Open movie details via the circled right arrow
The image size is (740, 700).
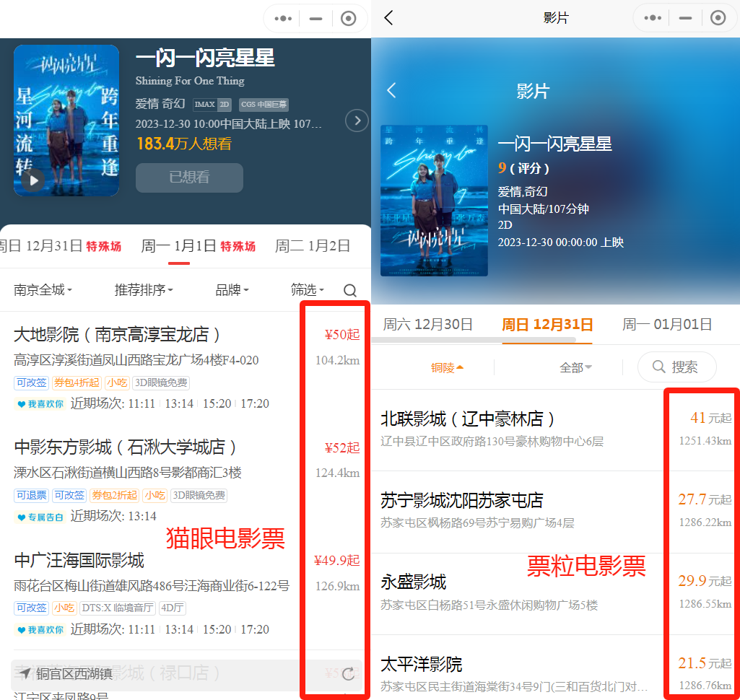[357, 121]
